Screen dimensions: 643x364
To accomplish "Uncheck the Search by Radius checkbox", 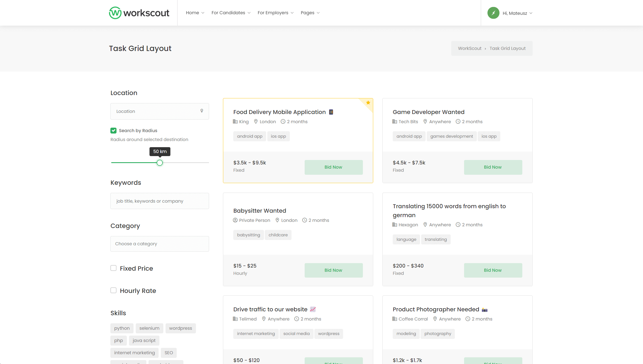I will (113, 130).
